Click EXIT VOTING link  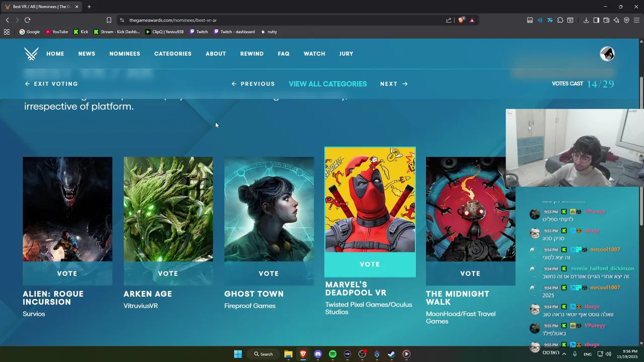click(x=51, y=84)
